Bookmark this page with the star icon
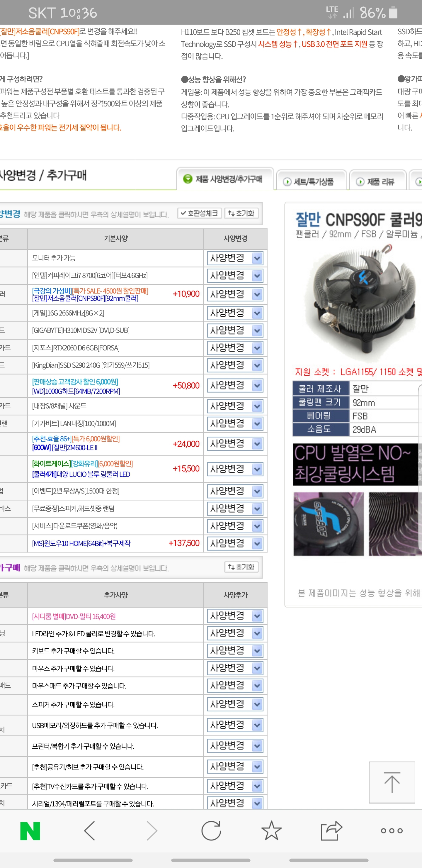 pyautogui.click(x=271, y=830)
